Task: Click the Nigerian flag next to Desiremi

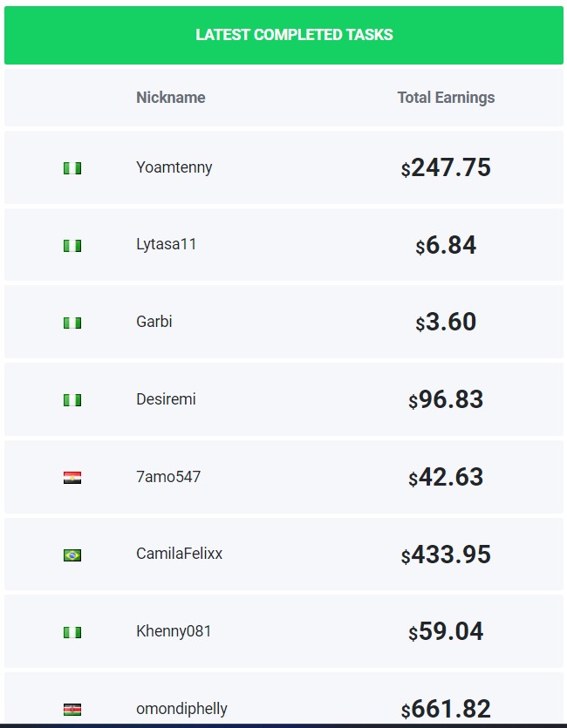Action: click(x=72, y=400)
